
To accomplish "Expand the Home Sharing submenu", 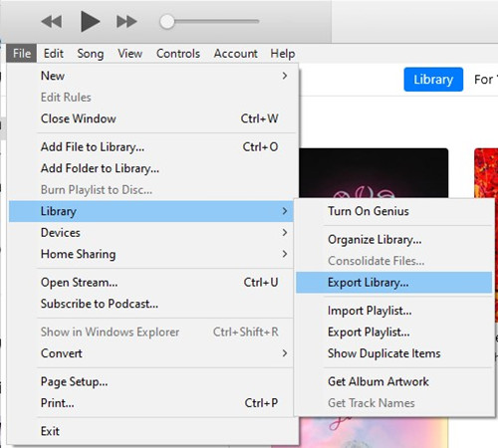I will [x=151, y=254].
